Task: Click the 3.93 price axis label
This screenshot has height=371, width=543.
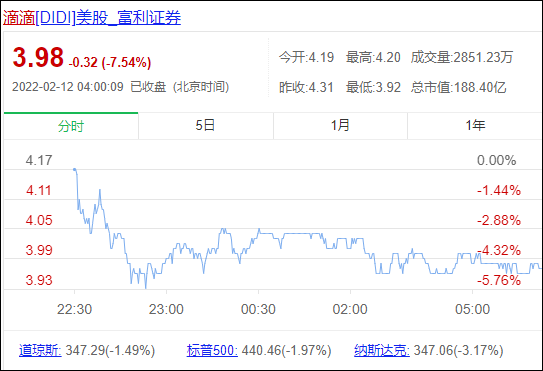Action: click(x=39, y=280)
